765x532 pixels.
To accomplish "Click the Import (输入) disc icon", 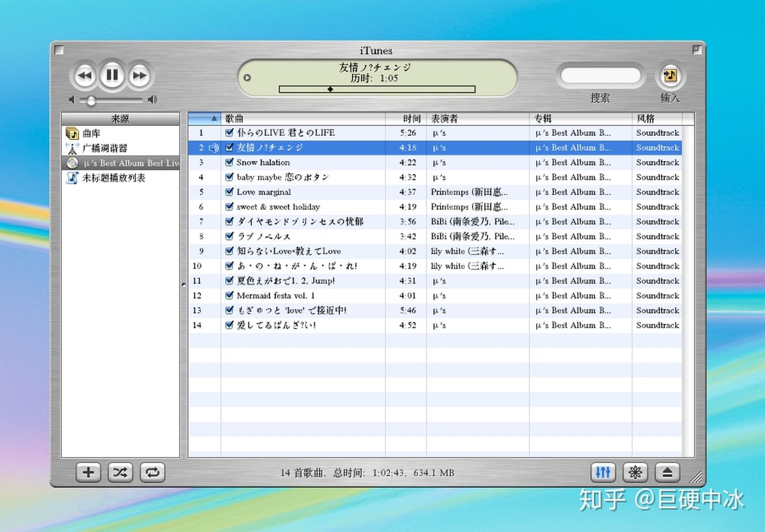I will 670,76.
